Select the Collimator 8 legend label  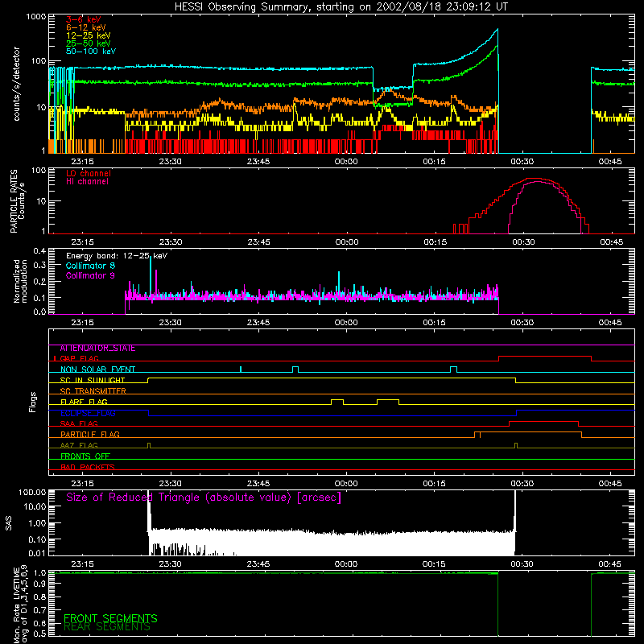click(90, 266)
